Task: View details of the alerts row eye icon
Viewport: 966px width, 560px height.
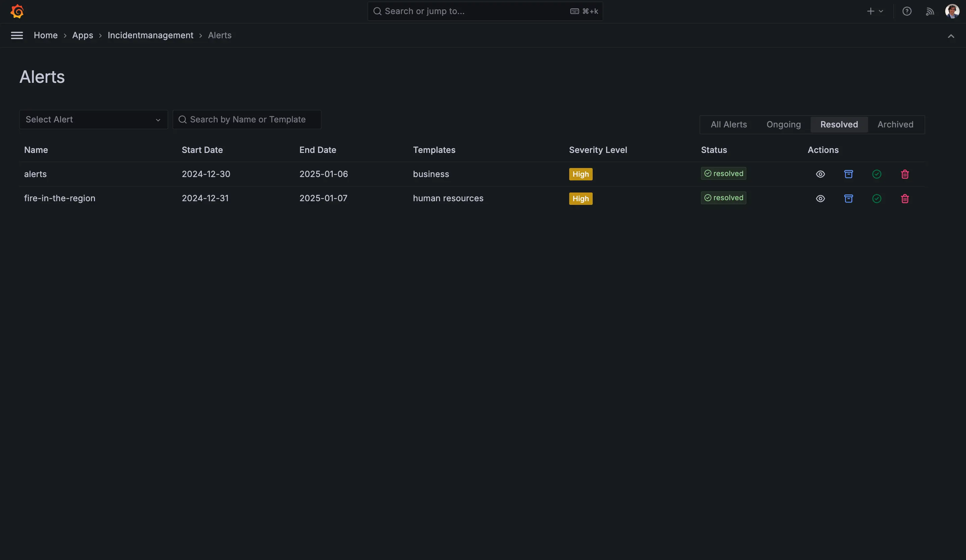Action: click(820, 174)
